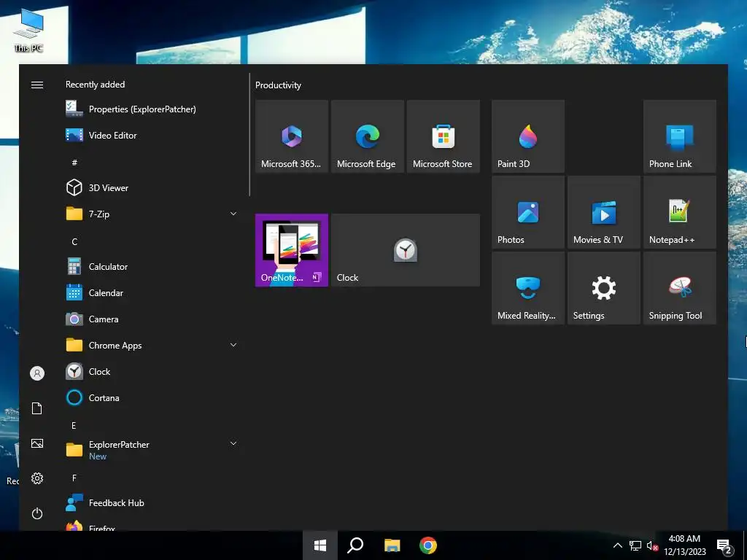This screenshot has height=560, width=747.
Task: Open the ExplorerPatcher folder entry
Action: click(152, 450)
